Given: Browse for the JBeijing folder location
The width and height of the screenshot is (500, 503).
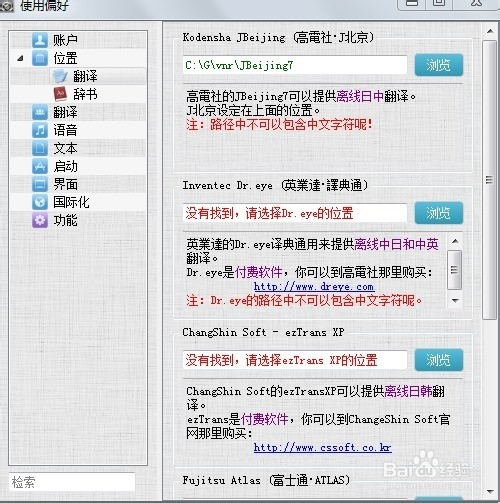Looking at the screenshot, I should click(439, 65).
